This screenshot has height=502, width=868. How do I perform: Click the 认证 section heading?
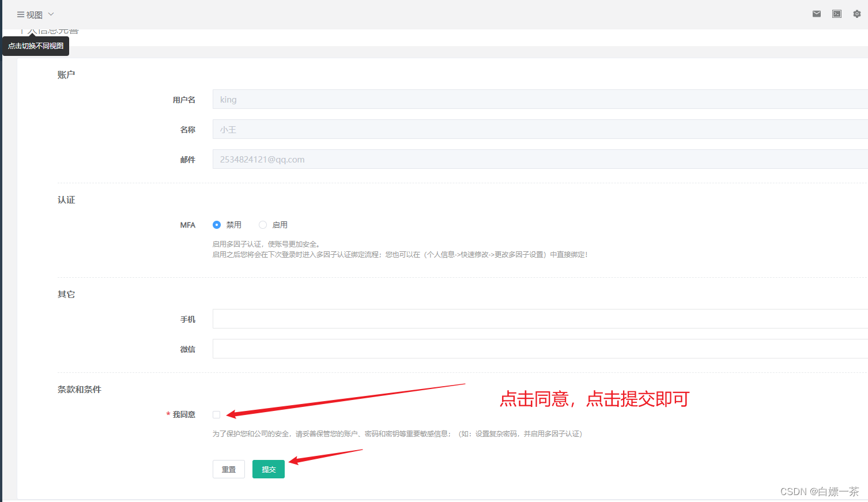(66, 199)
